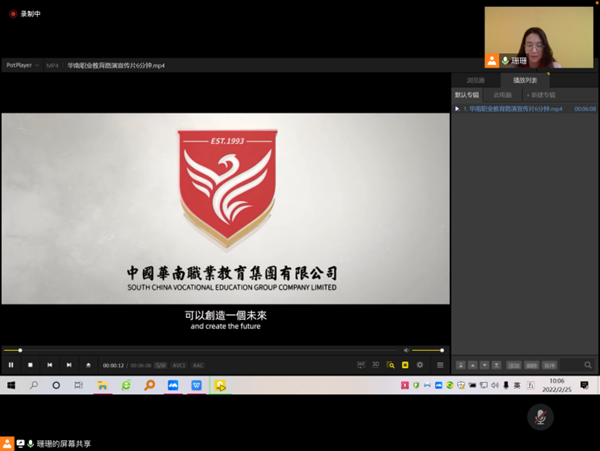Switch to the 播放列表 playlist tab

coord(525,80)
